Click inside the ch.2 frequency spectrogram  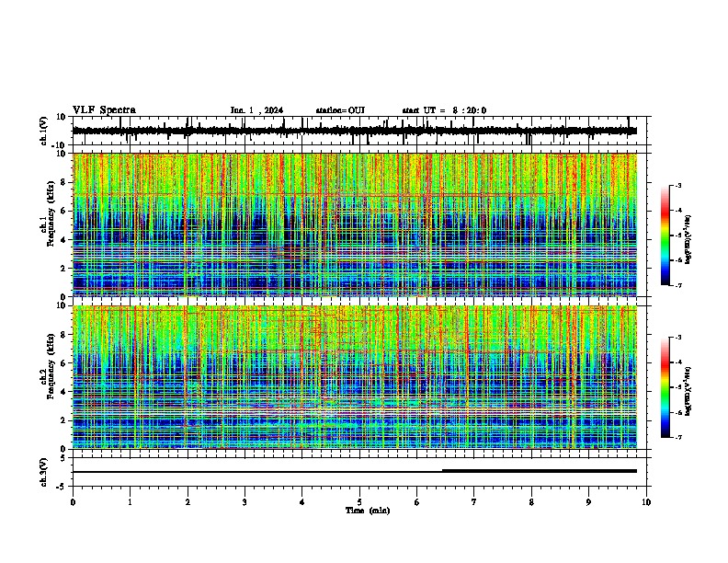click(355, 377)
